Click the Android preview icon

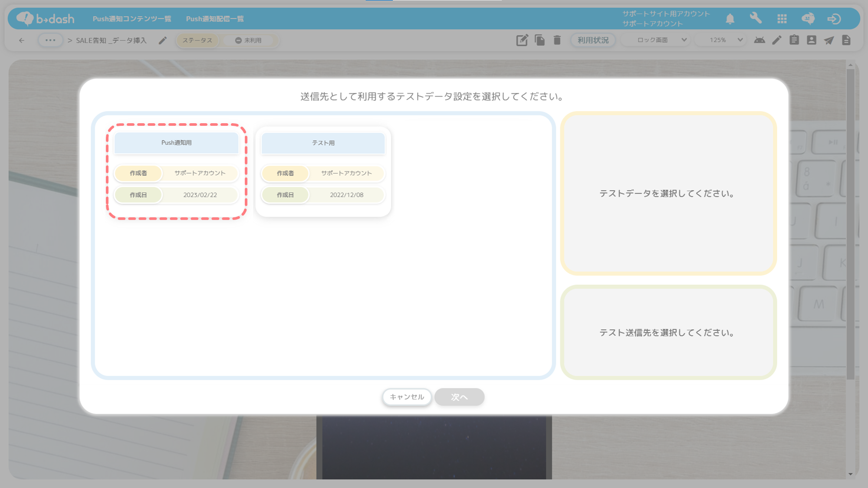point(759,40)
